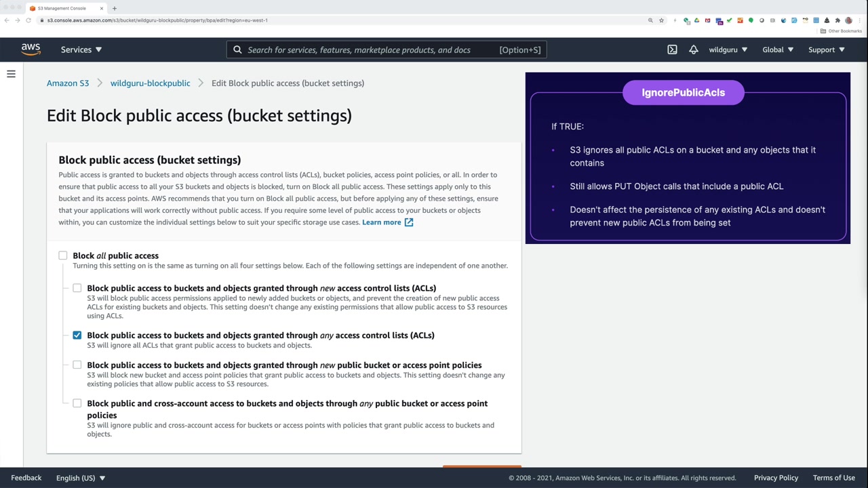Enable Block all public access checkbox
The width and height of the screenshot is (868, 488).
click(63, 256)
